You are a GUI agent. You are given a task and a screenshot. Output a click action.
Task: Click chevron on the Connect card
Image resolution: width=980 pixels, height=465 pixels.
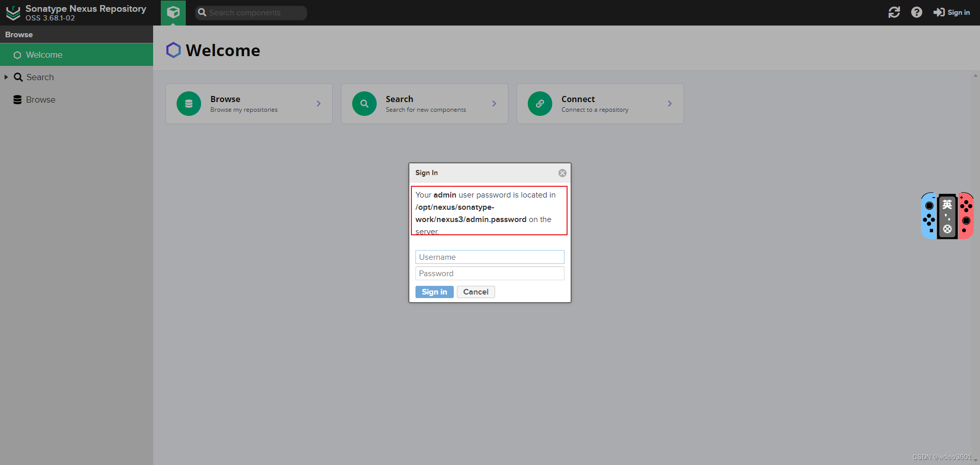[x=670, y=104]
